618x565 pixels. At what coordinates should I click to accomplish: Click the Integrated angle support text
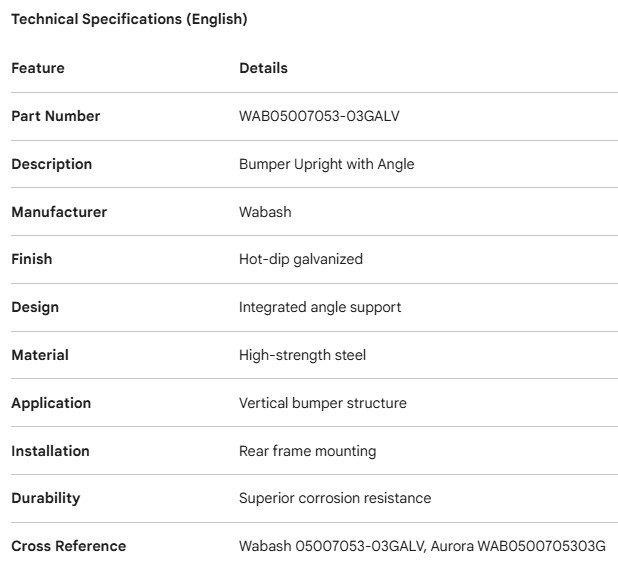(320, 307)
